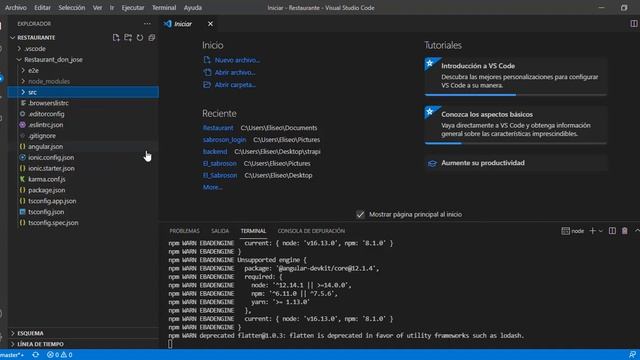
Task: Maximize the panel with the up chevron
Action: pos(637,231)
